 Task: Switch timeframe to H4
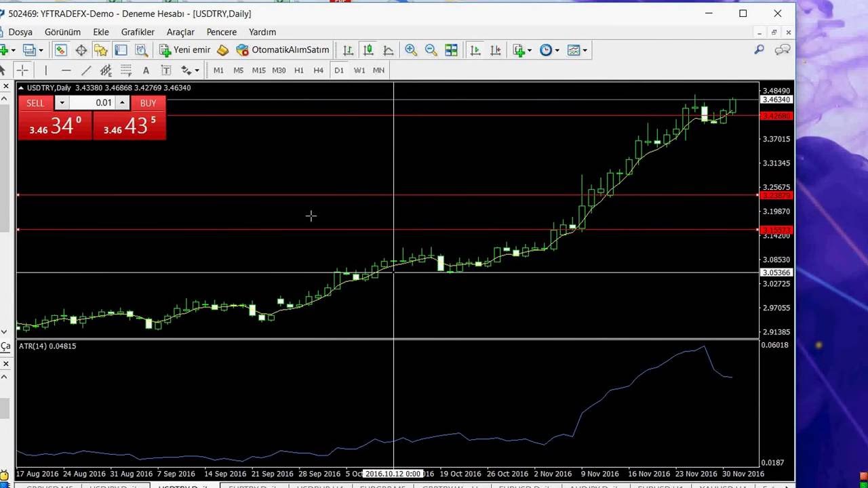coord(319,70)
